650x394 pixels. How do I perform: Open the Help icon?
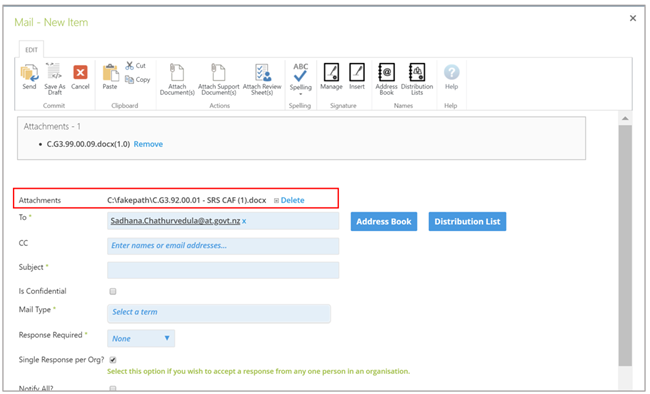[x=451, y=77]
